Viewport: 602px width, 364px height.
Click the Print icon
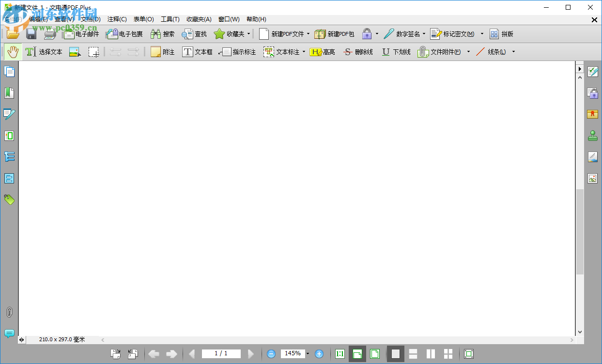coord(50,34)
